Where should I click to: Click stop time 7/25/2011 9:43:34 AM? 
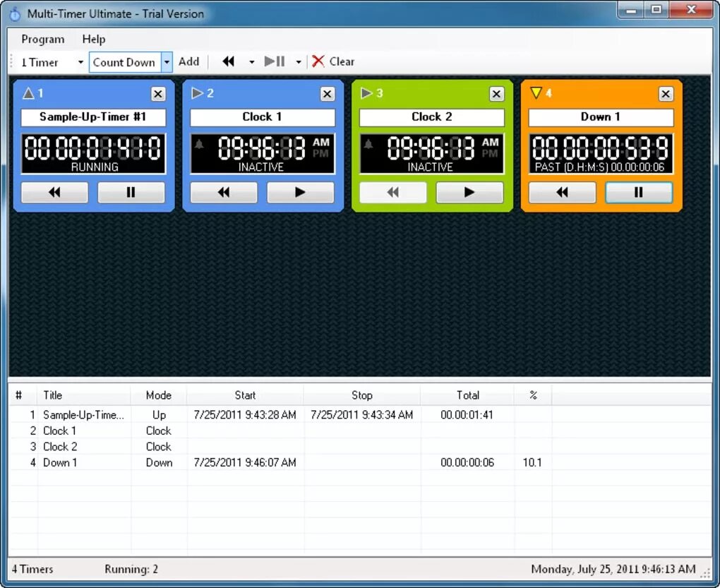(x=362, y=415)
